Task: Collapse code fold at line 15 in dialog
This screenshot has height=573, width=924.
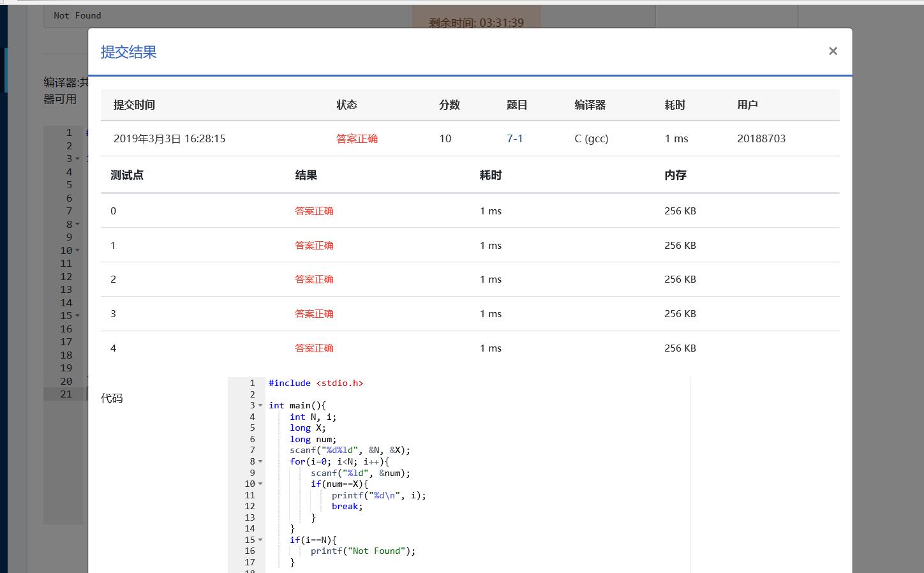Action: [x=260, y=540]
